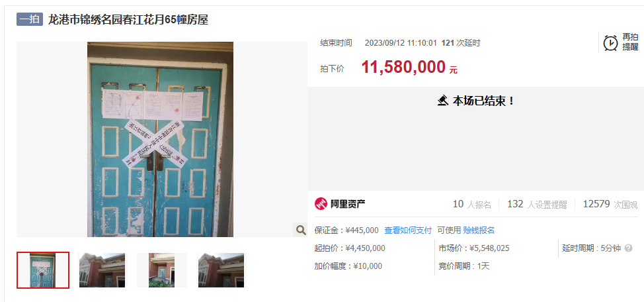Click the 132 人设置提醒 count
The image size is (644, 302).
tap(537, 204)
